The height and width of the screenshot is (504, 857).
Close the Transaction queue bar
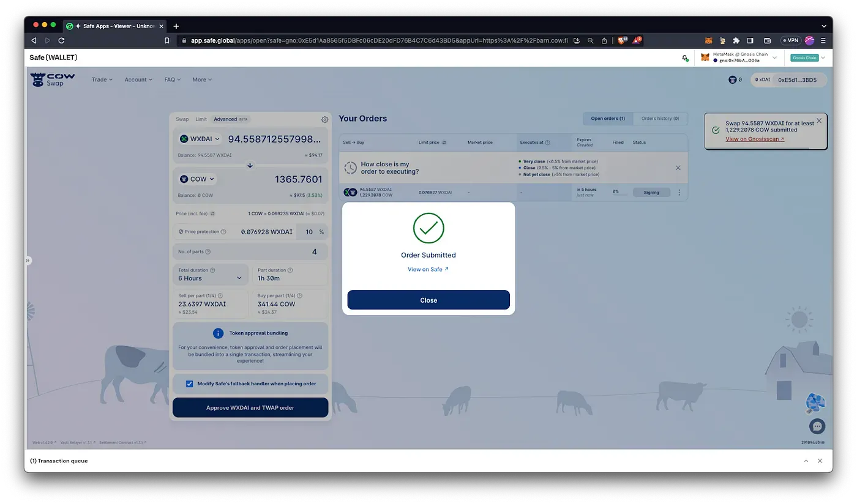coord(820,461)
